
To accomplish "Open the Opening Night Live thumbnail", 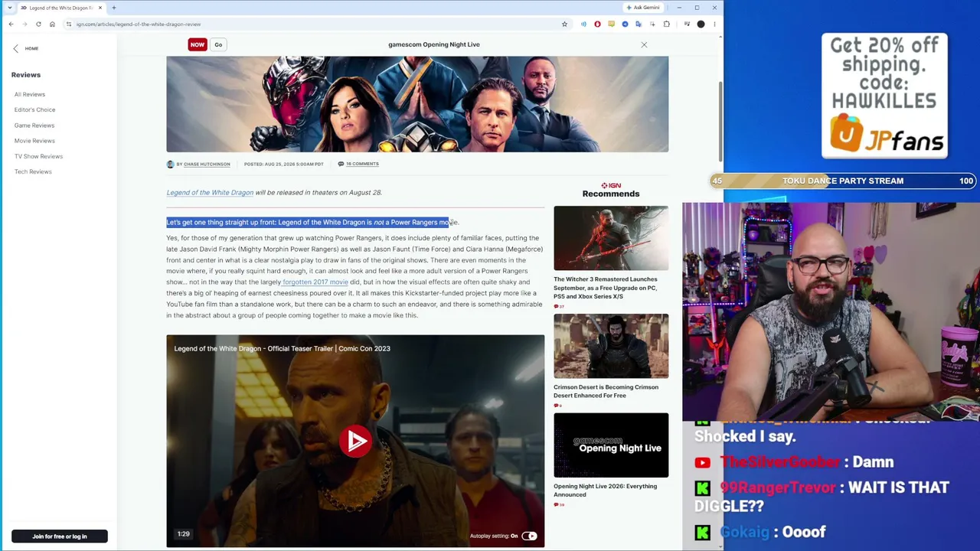I will (x=611, y=445).
